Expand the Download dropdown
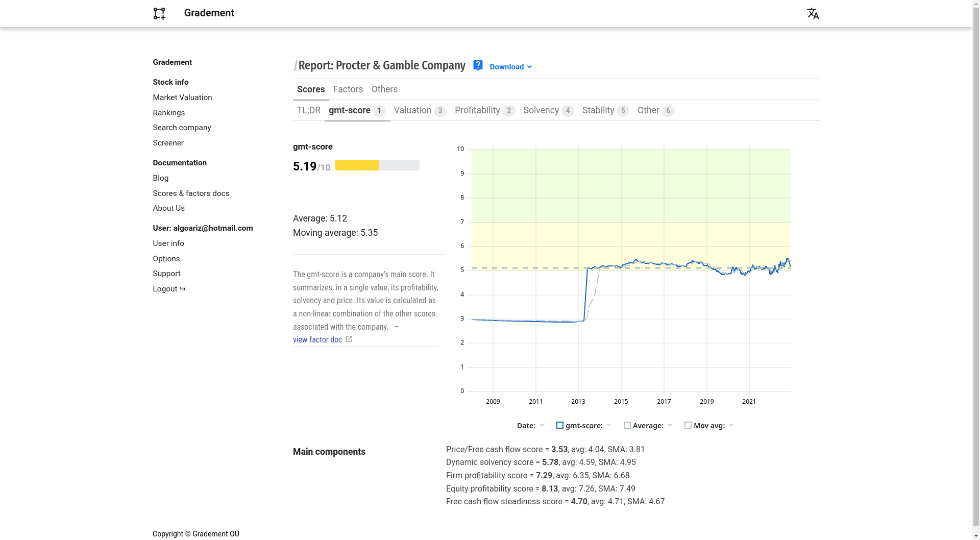980x540 pixels. (x=510, y=67)
